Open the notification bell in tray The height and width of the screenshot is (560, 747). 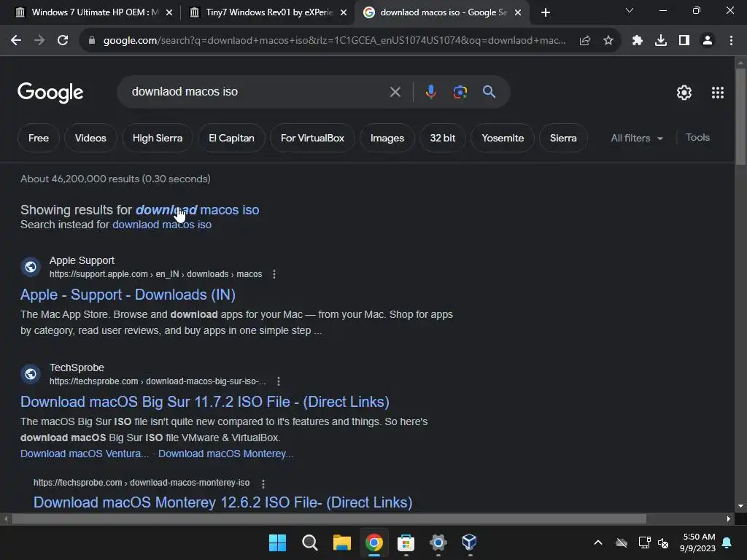coord(727,542)
